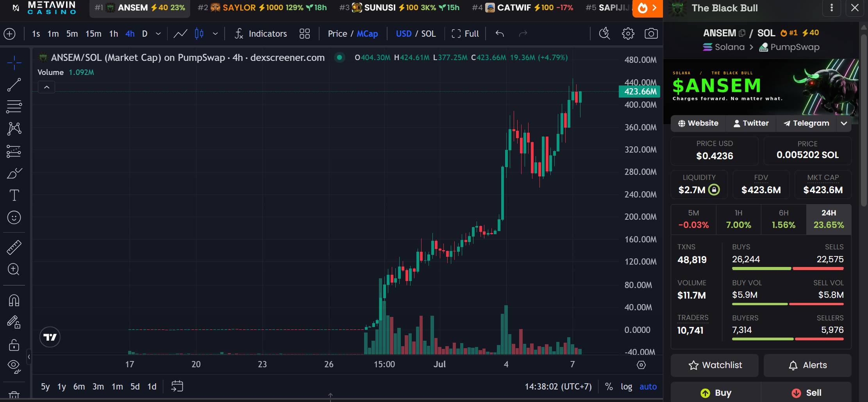
Task: Open the multi-chart layout selector
Action: pos(305,34)
